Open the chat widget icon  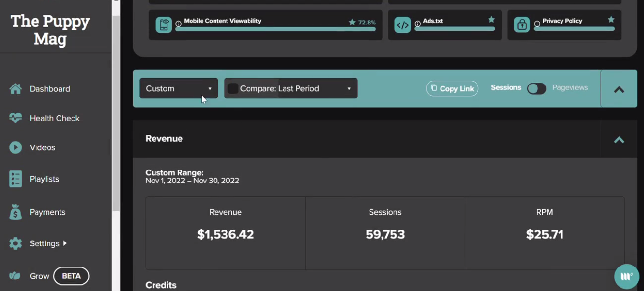pos(627,276)
